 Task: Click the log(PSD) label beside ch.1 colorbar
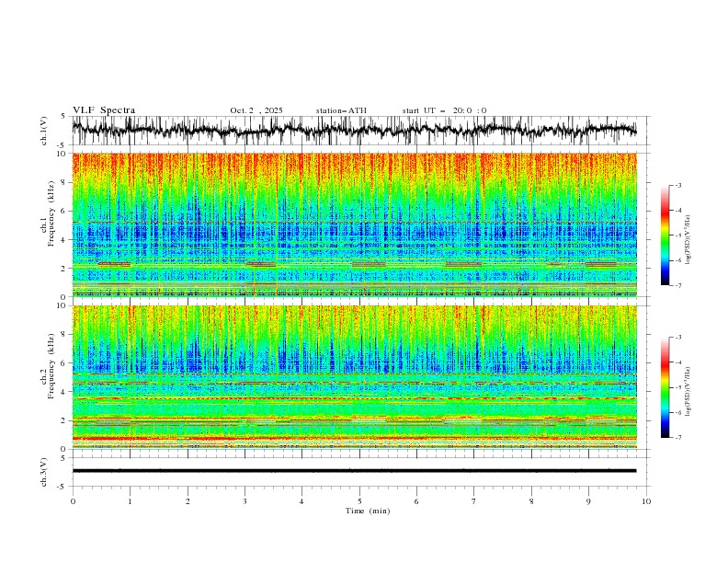[688, 240]
